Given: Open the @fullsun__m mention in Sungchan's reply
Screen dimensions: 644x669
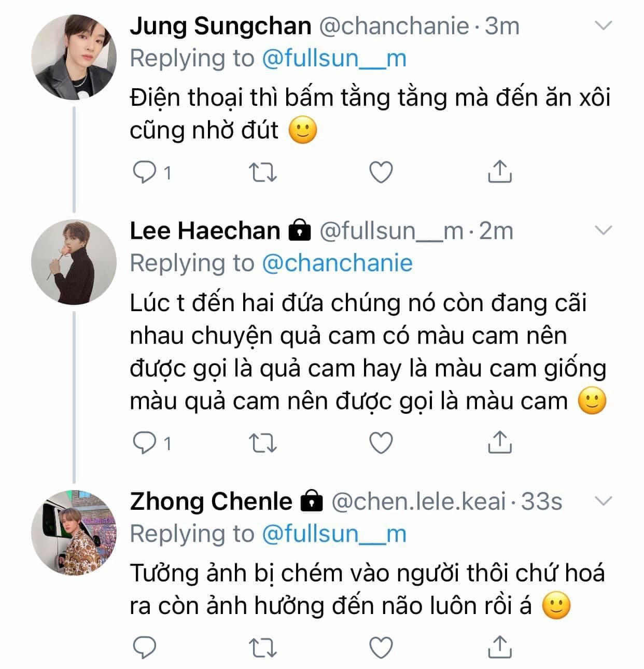Looking at the screenshot, I should click(x=334, y=58).
